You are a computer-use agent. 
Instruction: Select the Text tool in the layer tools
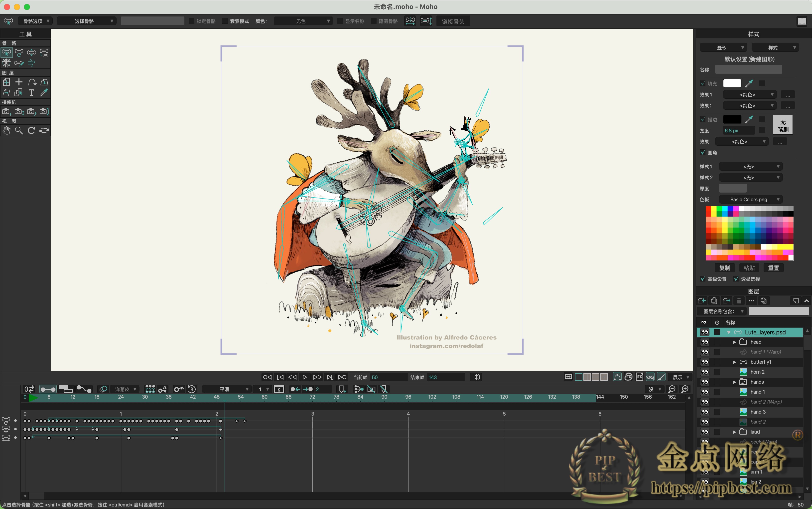[x=31, y=93]
